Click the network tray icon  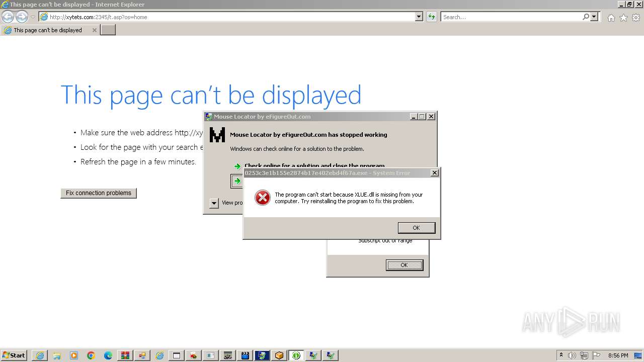point(585,355)
